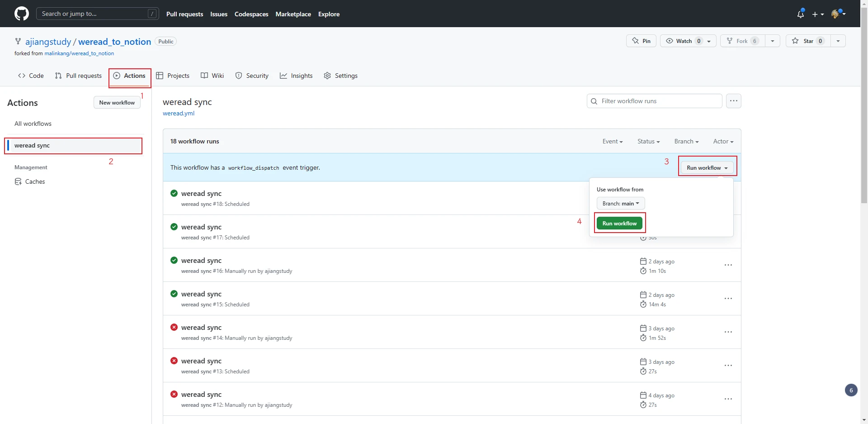Open the plus create-new menu
The image size is (868, 424).
(818, 14)
